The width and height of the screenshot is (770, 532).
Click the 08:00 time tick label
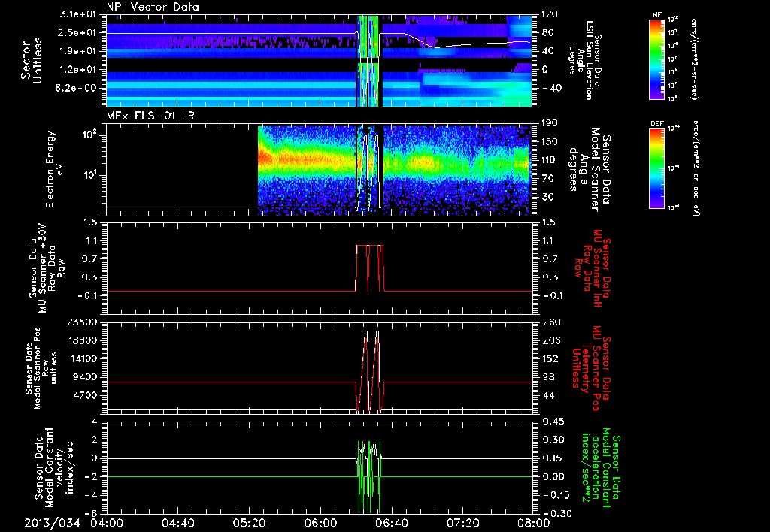click(534, 523)
